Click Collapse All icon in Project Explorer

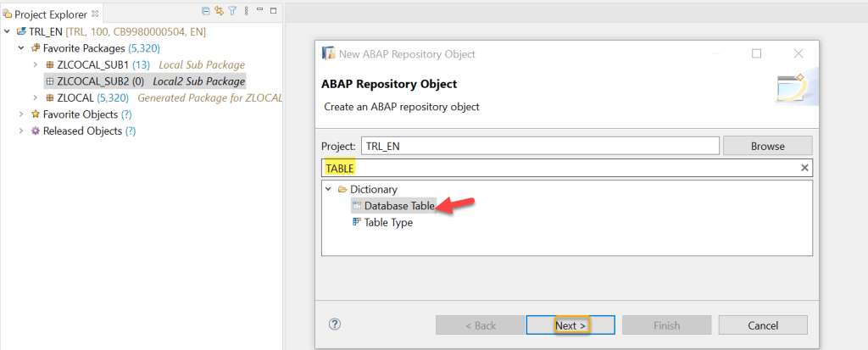pyautogui.click(x=207, y=11)
